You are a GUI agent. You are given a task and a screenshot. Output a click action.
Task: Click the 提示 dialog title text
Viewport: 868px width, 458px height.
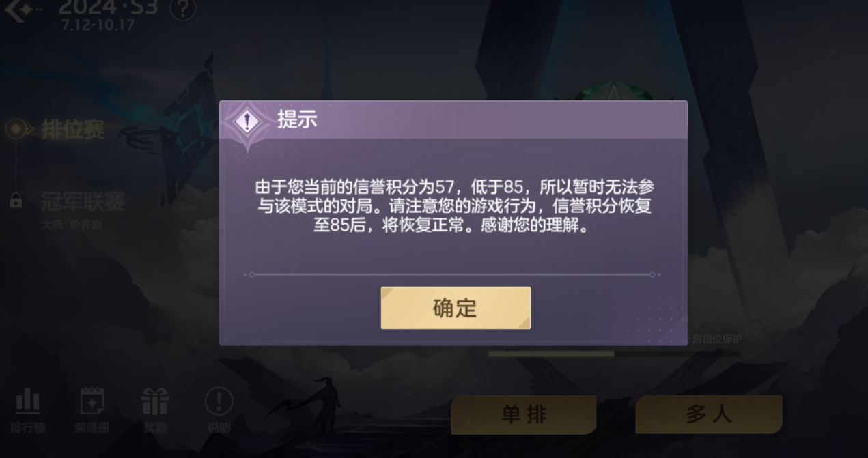[297, 119]
